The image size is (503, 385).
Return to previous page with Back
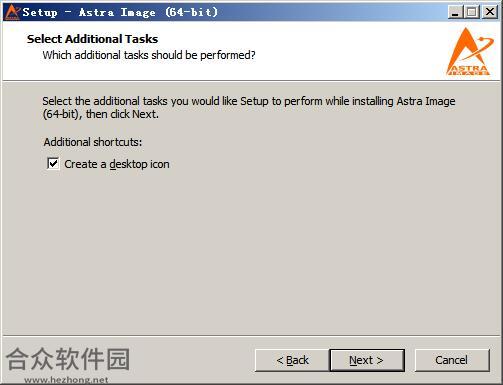pyautogui.click(x=292, y=360)
